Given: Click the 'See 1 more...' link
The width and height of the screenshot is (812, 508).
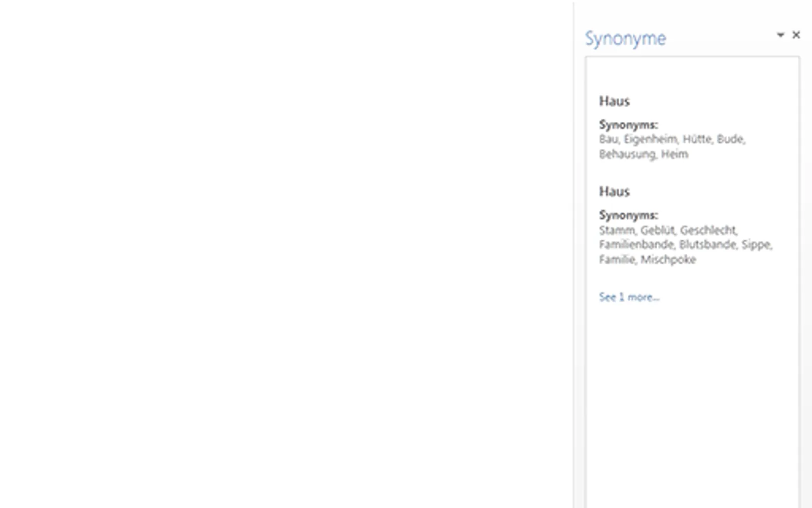Looking at the screenshot, I should (x=629, y=297).
